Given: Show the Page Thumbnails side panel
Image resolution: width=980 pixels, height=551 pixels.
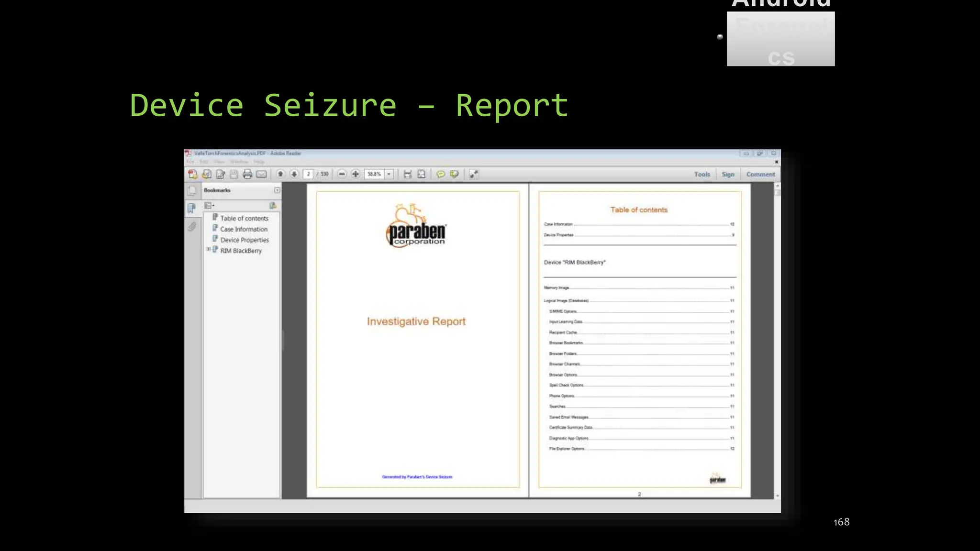Looking at the screenshot, I should pos(192,190).
